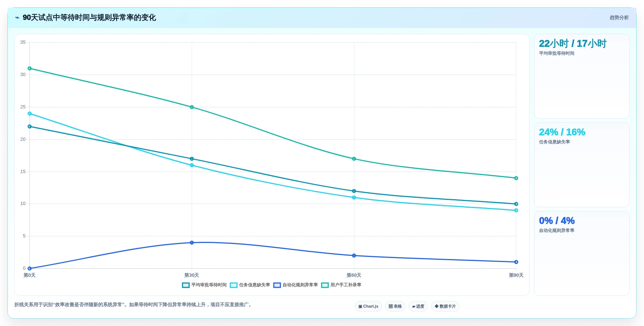Click the 自动化规则异常率 data point at 第0天
This screenshot has height=326, width=644.
[x=30, y=269]
